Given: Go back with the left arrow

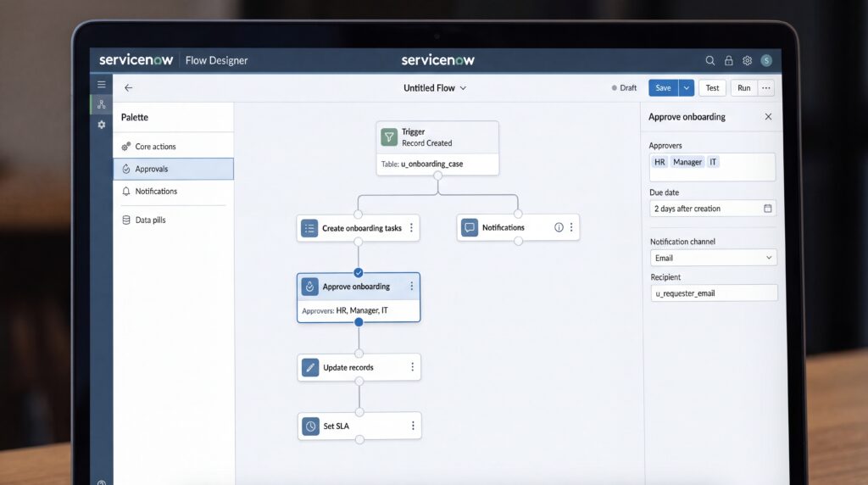Looking at the screenshot, I should (129, 87).
